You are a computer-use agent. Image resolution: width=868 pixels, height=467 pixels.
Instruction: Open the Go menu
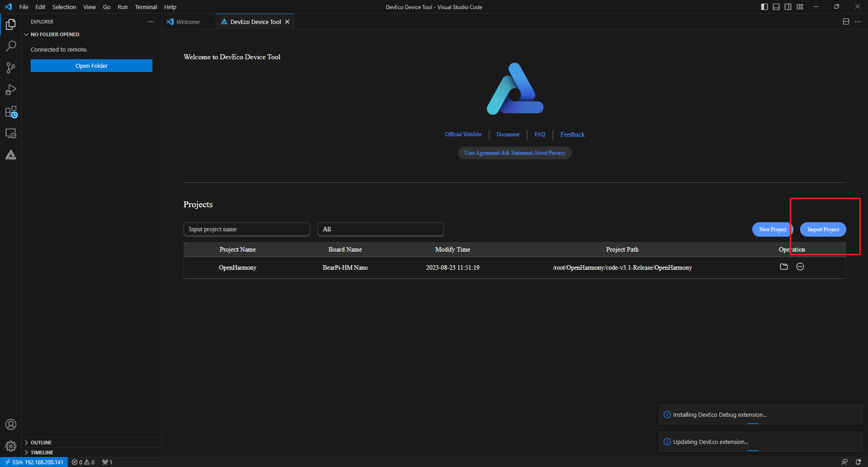pyautogui.click(x=107, y=7)
